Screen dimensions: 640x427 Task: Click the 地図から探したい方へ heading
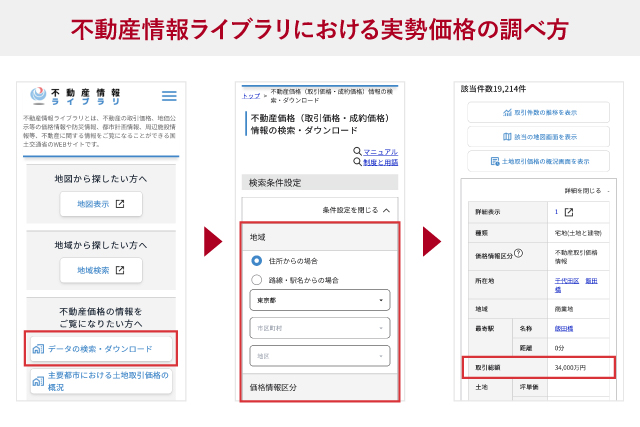point(101,179)
